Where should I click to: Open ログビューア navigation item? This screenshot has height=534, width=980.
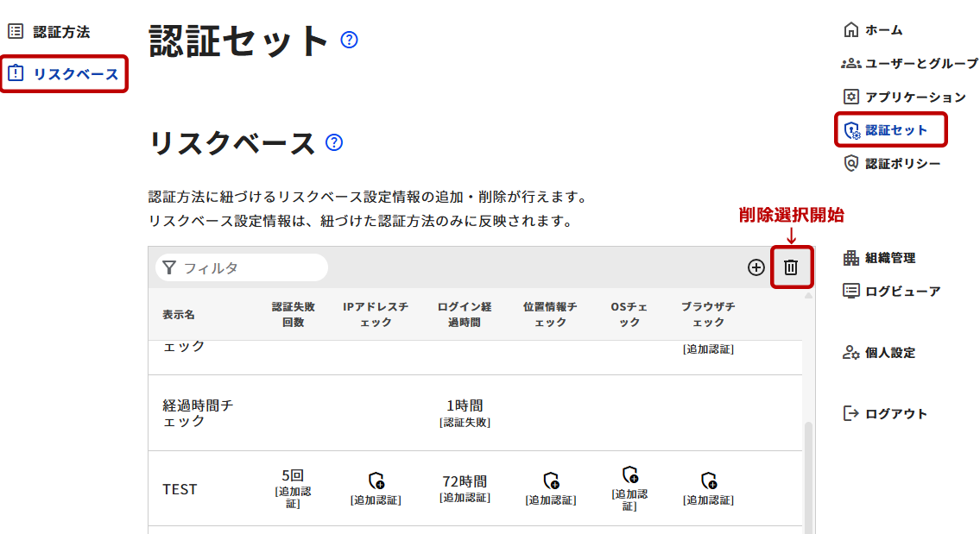point(902,291)
